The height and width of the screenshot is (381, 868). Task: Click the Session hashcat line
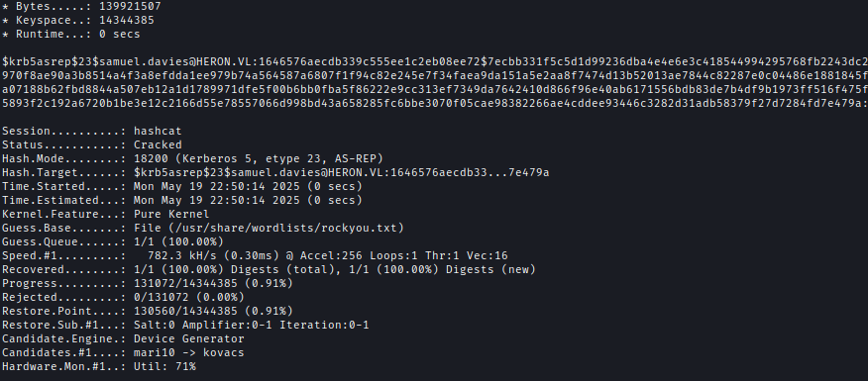[92, 131]
